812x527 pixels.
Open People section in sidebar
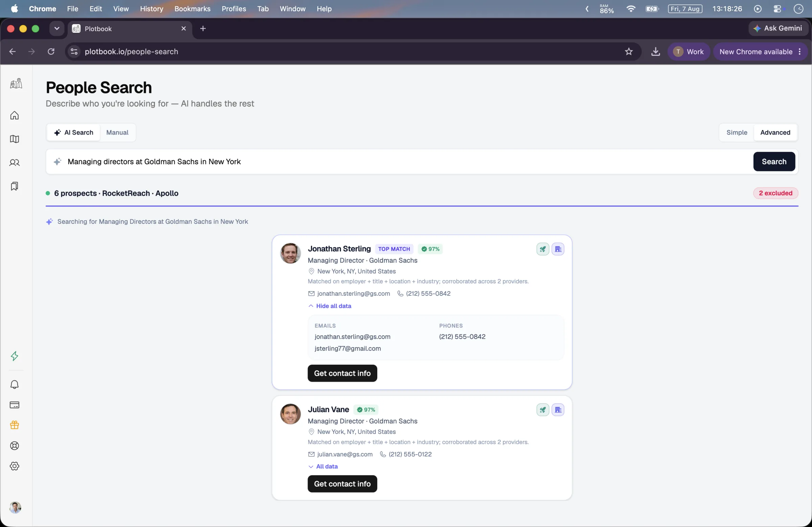click(14, 163)
